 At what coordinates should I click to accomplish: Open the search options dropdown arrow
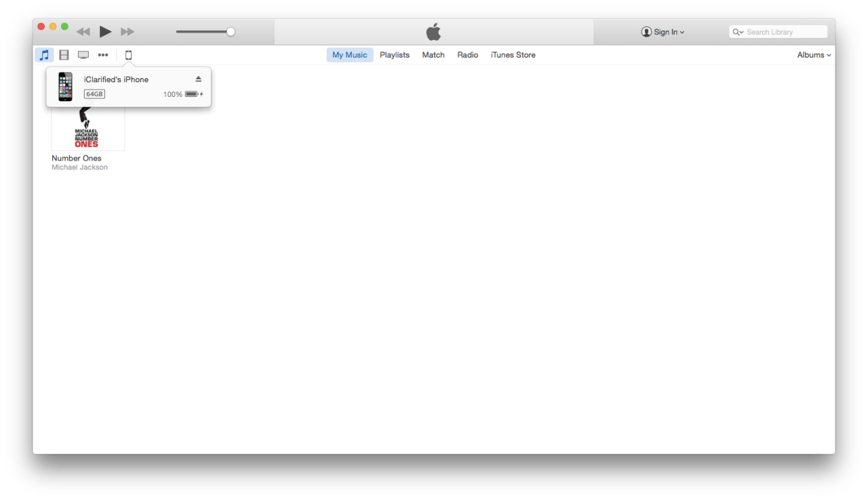tap(743, 31)
